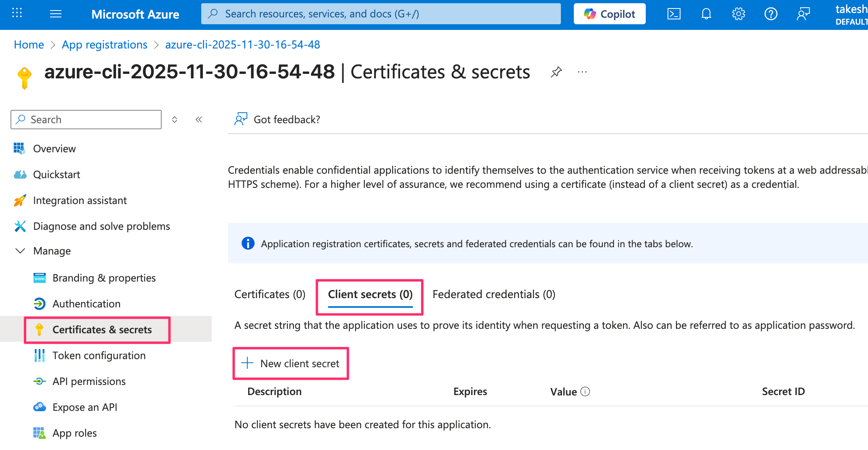This screenshot has height=450, width=868.
Task: Open the Copilot button
Action: pyautogui.click(x=609, y=14)
